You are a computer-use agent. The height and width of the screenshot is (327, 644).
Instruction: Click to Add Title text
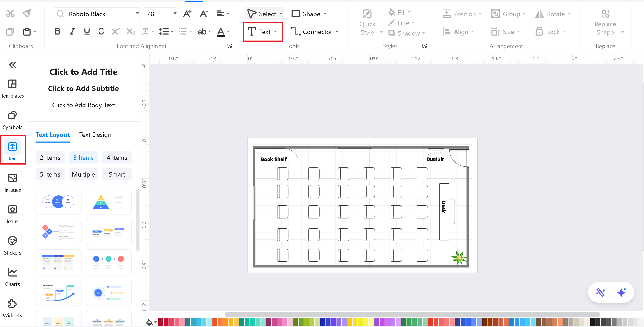tap(84, 72)
